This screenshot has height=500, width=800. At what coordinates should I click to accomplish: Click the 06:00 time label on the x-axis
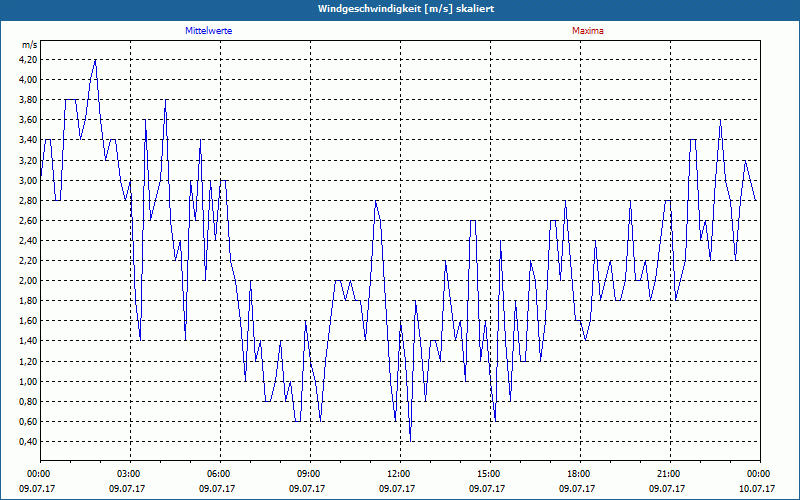coord(220,474)
